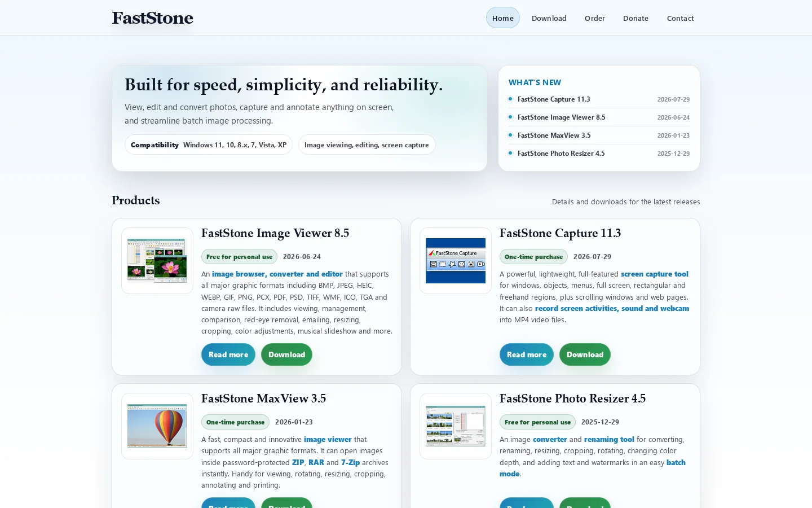This screenshot has height=508, width=812.
Task: Click Capture 'One-time purchase' badge
Action: [x=533, y=257]
